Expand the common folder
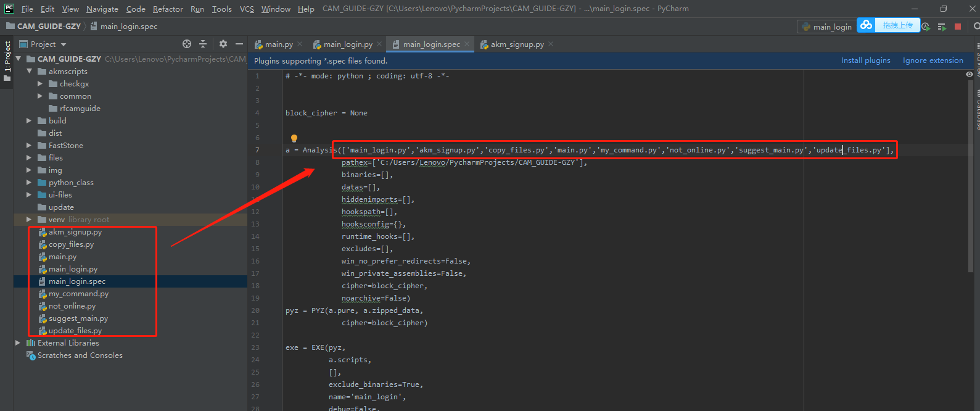The width and height of the screenshot is (980, 411). tap(40, 96)
